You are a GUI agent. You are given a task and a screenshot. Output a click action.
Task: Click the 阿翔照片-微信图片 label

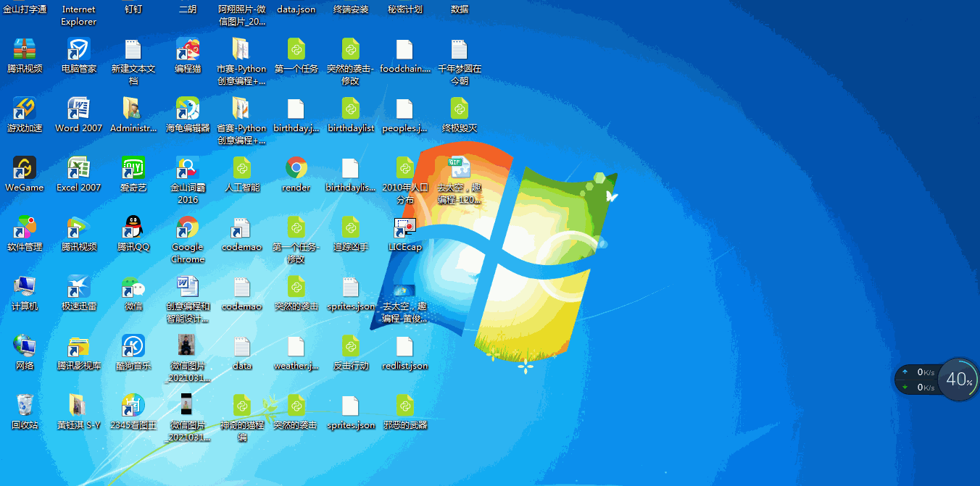click(242, 15)
